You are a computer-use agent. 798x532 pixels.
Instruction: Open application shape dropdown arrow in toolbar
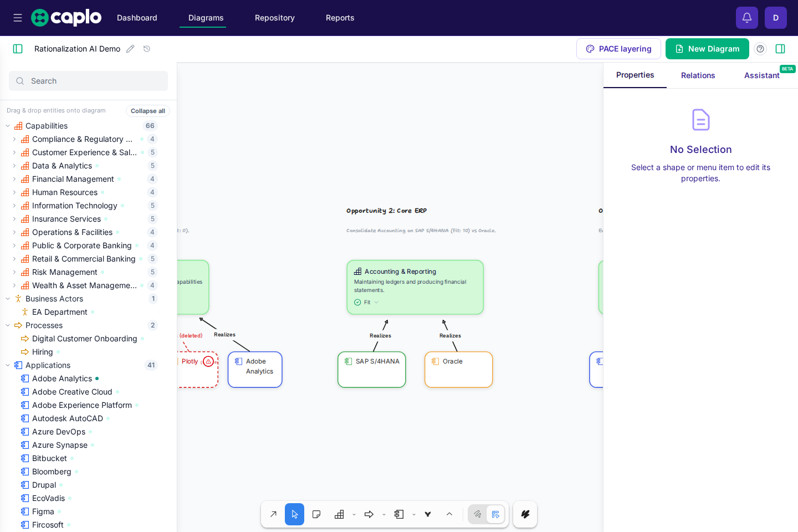tap(414, 515)
